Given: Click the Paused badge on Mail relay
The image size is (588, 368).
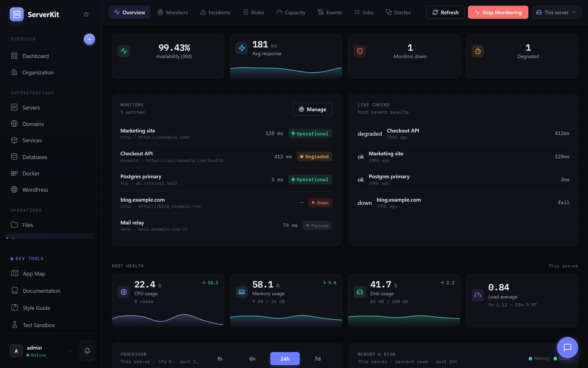Looking at the screenshot, I should pyautogui.click(x=317, y=225).
